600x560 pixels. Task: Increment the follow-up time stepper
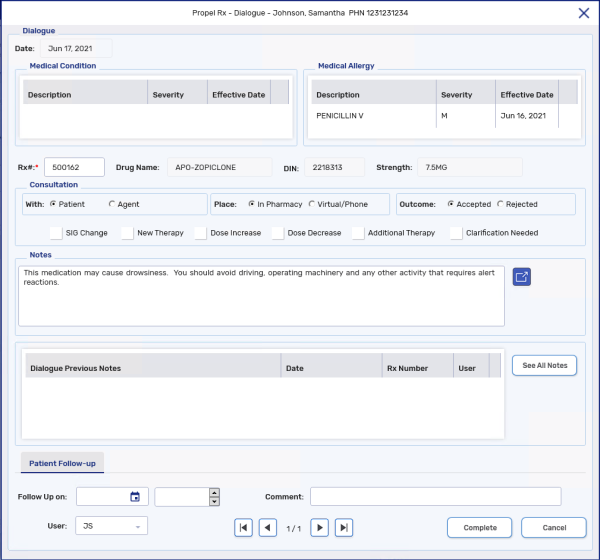[213, 493]
